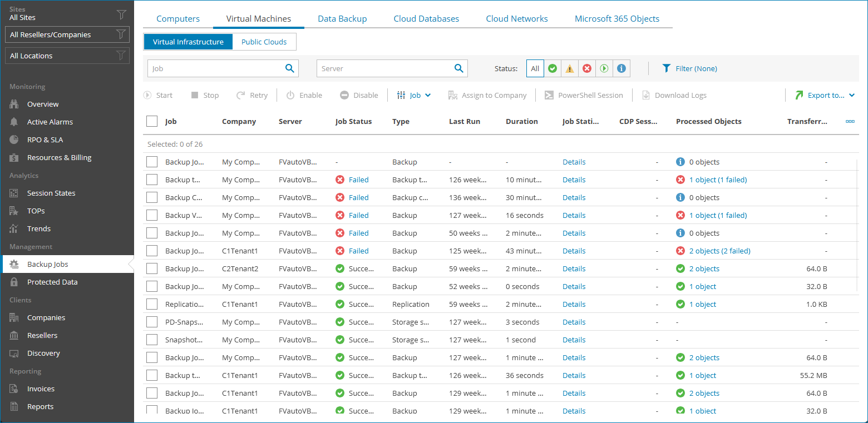Open the Reports page
The width and height of the screenshot is (868, 423).
point(41,406)
